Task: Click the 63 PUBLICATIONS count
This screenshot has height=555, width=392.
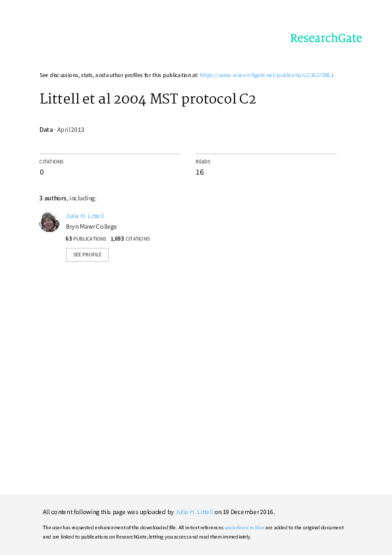Action: (86, 239)
